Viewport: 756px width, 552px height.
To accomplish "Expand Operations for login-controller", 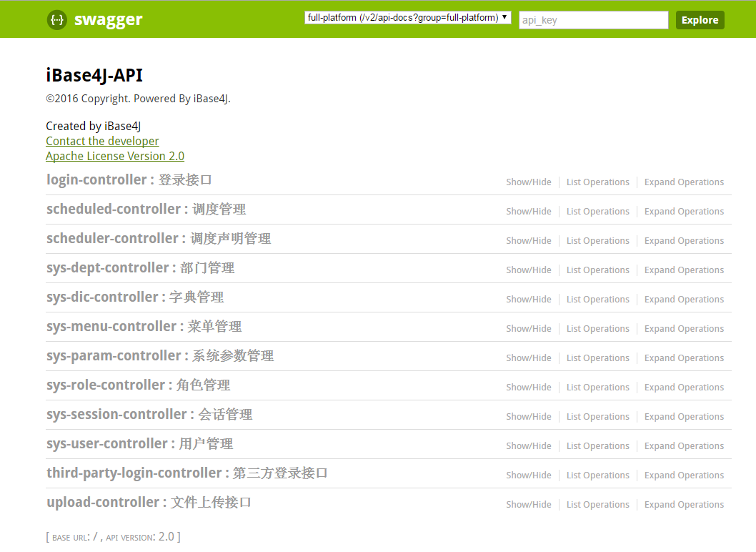I will pyautogui.click(x=684, y=182).
